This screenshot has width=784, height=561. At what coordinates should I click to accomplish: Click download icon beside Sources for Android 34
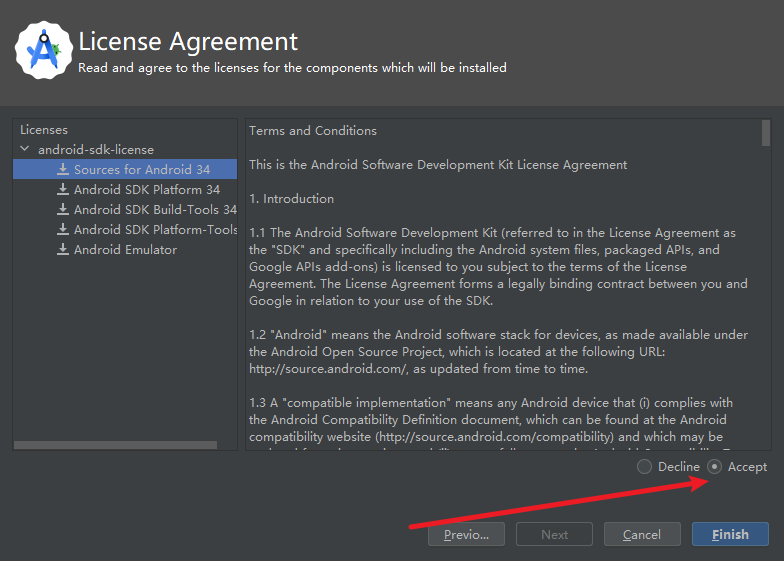click(x=63, y=170)
